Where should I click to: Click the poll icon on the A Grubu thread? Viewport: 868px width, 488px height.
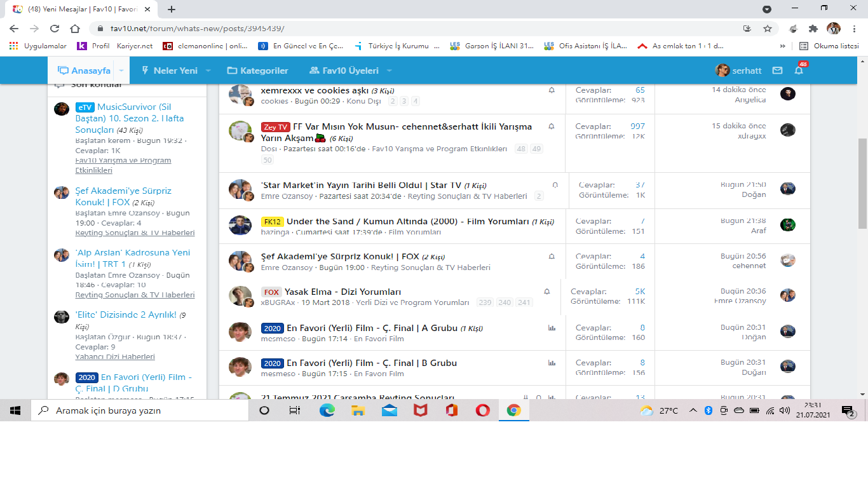click(552, 328)
